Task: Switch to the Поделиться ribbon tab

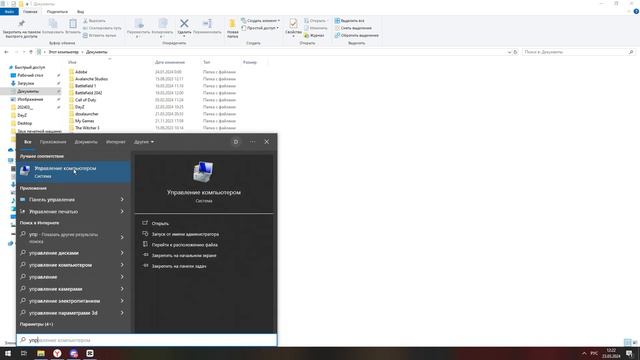Action: (57, 12)
